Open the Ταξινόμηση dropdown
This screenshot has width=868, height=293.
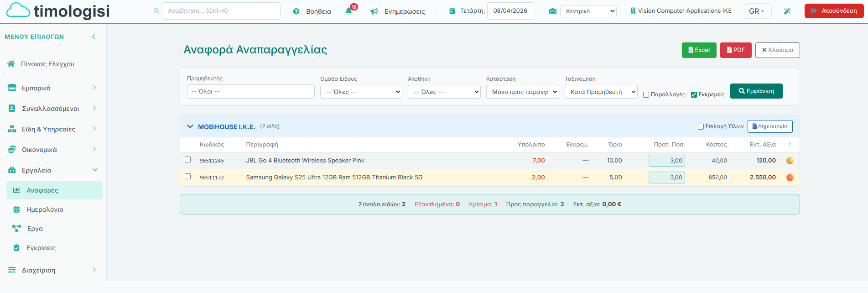(x=601, y=92)
